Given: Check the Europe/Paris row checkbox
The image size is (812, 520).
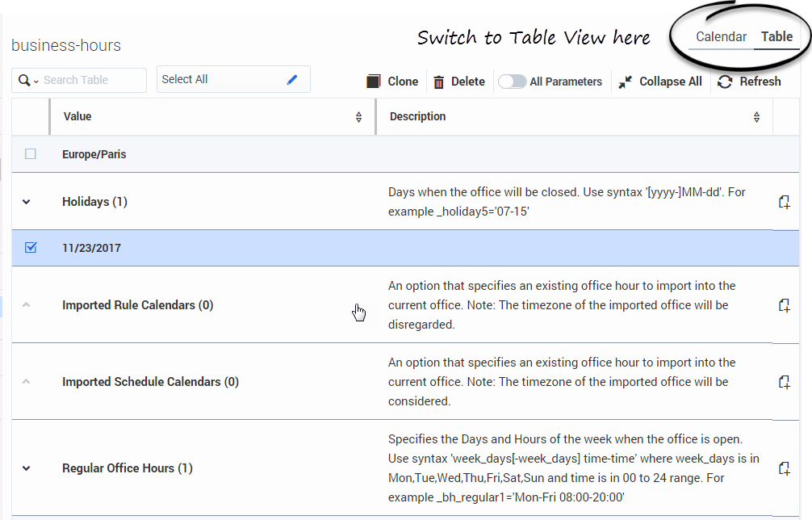Looking at the screenshot, I should click(x=31, y=154).
